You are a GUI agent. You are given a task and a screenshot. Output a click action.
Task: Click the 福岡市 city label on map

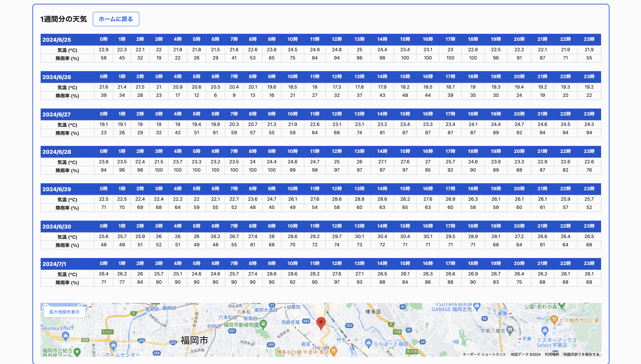(194, 340)
